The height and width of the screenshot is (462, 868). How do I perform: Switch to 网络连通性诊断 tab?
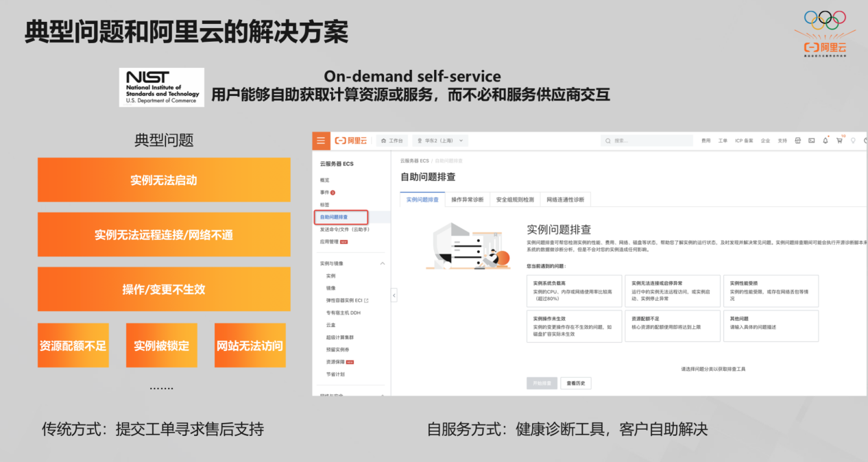click(x=566, y=199)
